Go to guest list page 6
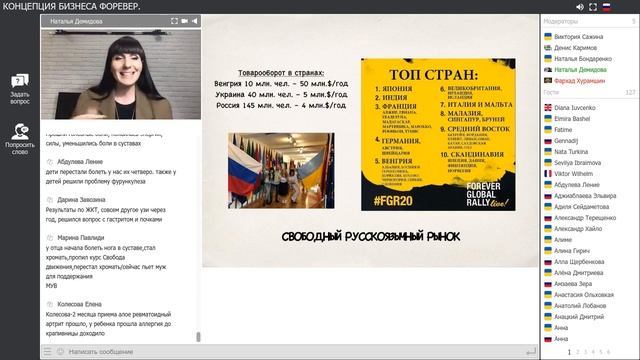Viewport: 640px width, 360px height. pyautogui.click(x=608, y=352)
